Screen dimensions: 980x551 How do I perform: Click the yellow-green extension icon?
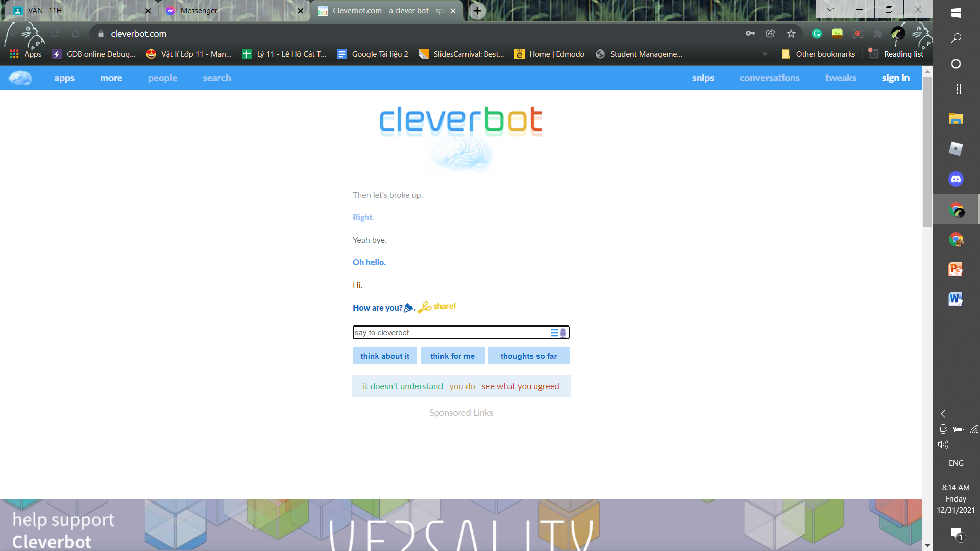837,34
